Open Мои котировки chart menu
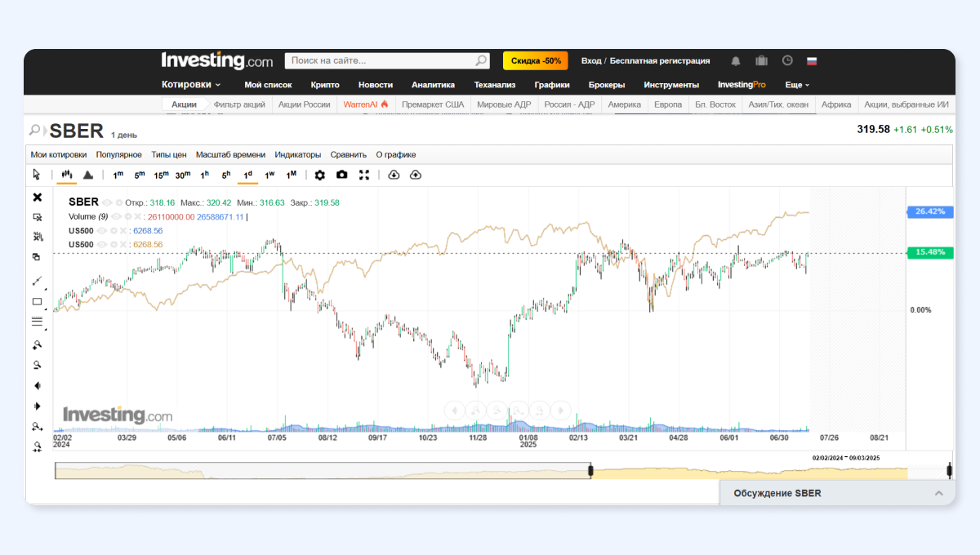The height and width of the screenshot is (555, 980). tap(58, 154)
